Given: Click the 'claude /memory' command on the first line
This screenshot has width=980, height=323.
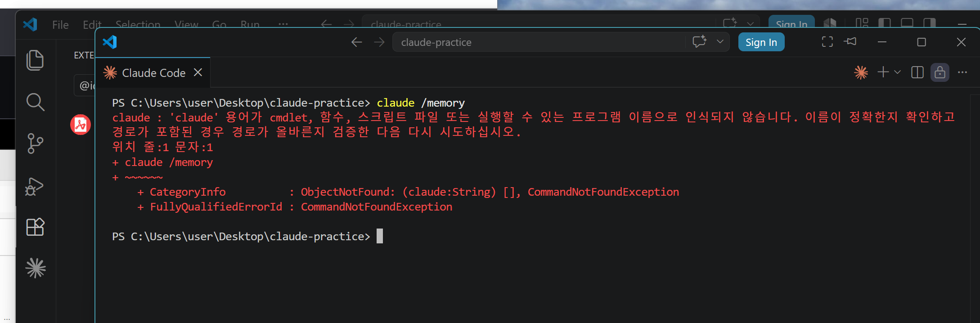Looking at the screenshot, I should coord(420,103).
